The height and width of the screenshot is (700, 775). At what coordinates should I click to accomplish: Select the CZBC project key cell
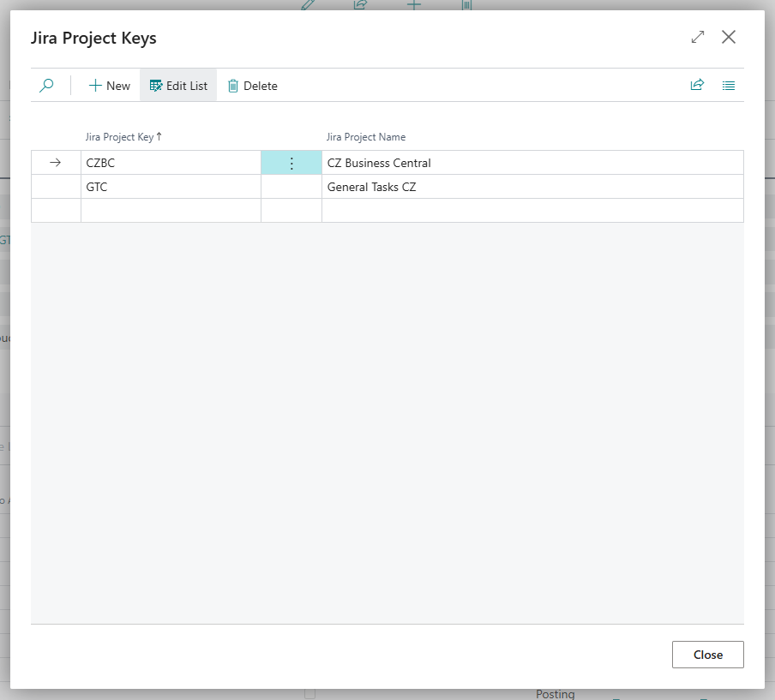171,163
